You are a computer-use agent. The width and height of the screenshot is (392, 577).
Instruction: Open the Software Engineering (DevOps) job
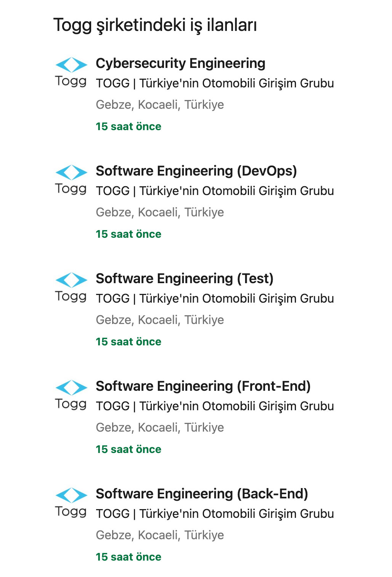click(x=196, y=171)
